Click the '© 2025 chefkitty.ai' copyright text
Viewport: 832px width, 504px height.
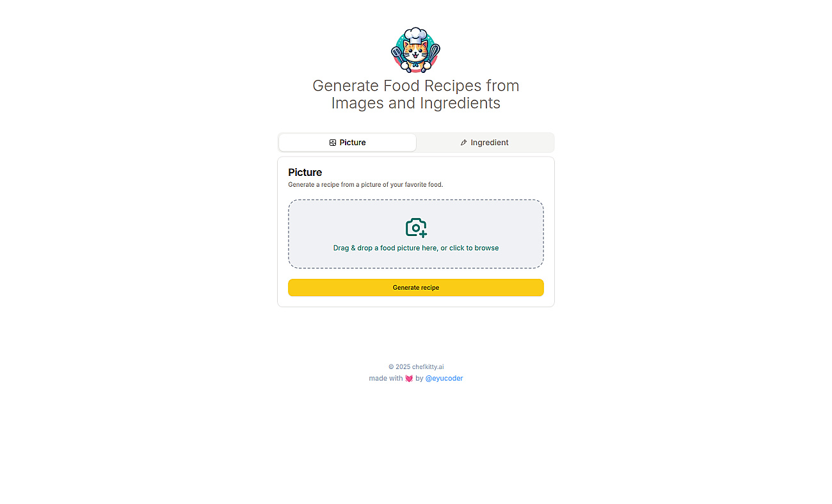[x=416, y=367]
